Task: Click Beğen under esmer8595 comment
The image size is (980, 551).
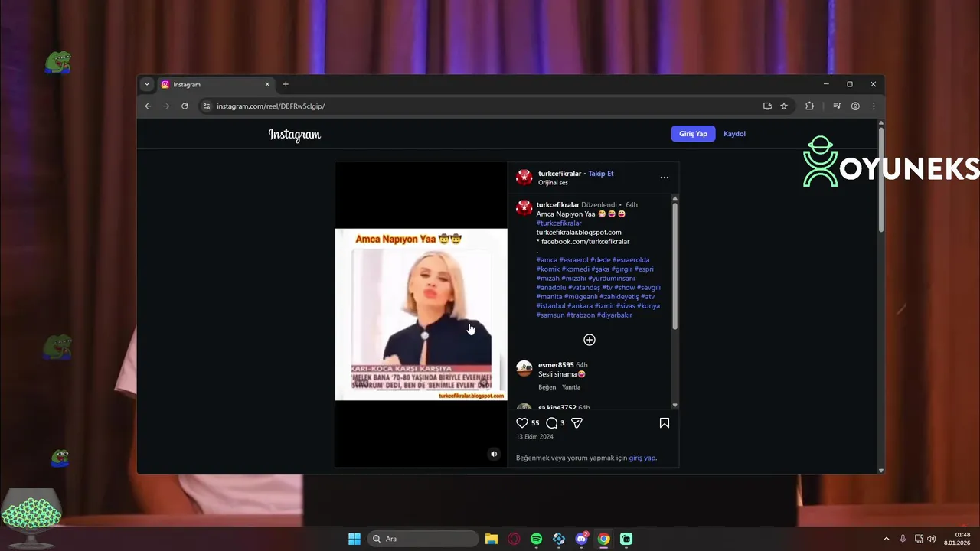Action: click(x=547, y=387)
